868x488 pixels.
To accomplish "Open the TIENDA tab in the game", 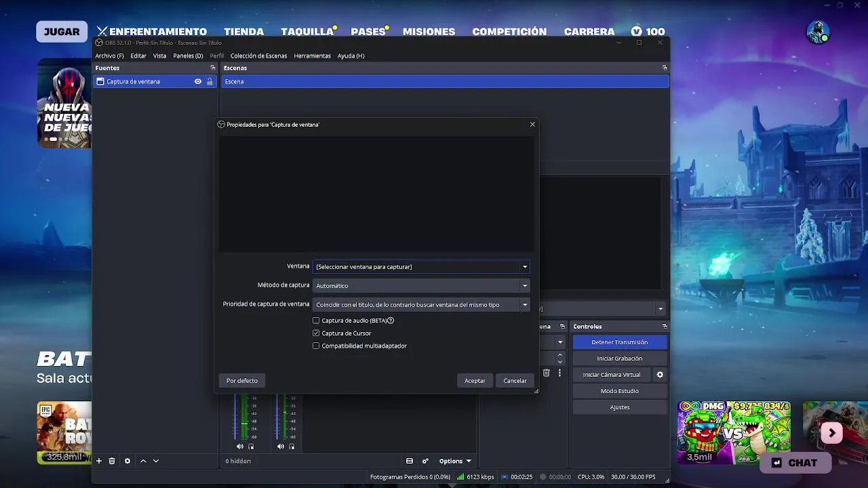I will pos(244,32).
